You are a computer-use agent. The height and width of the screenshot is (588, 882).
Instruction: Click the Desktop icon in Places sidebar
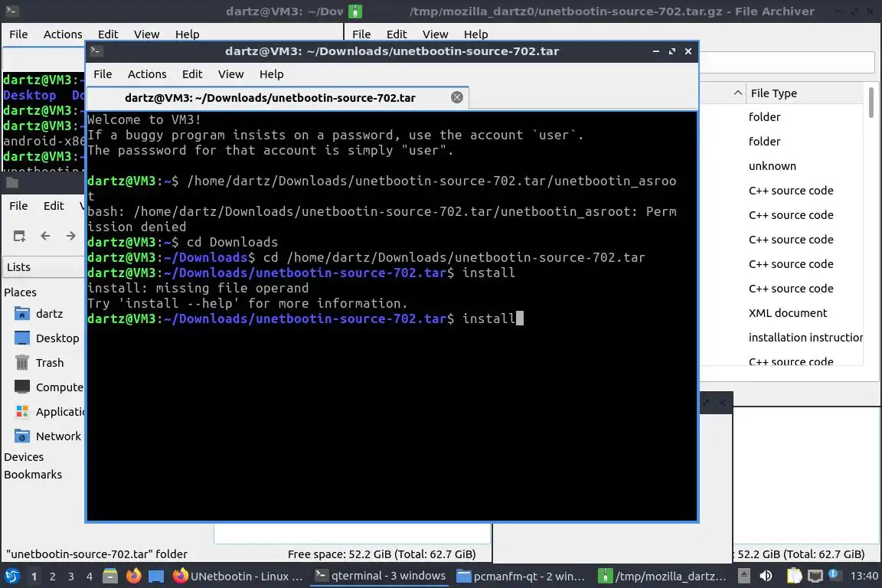tap(22, 338)
